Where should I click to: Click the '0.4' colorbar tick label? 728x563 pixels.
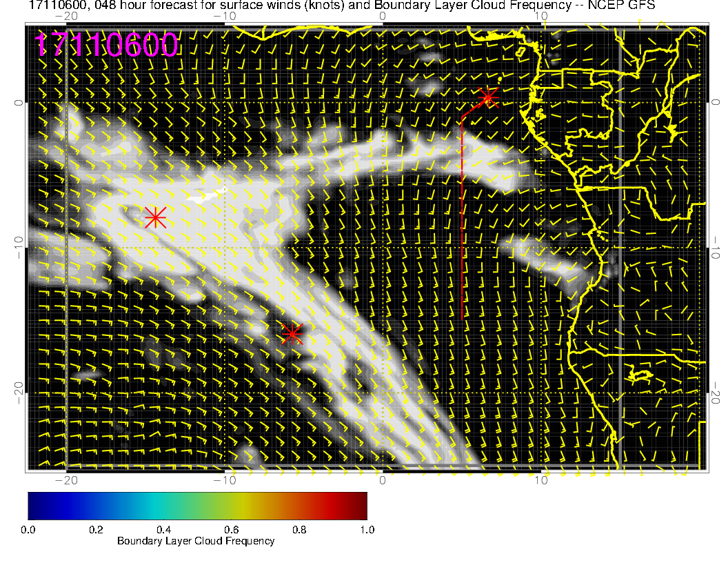[163, 530]
